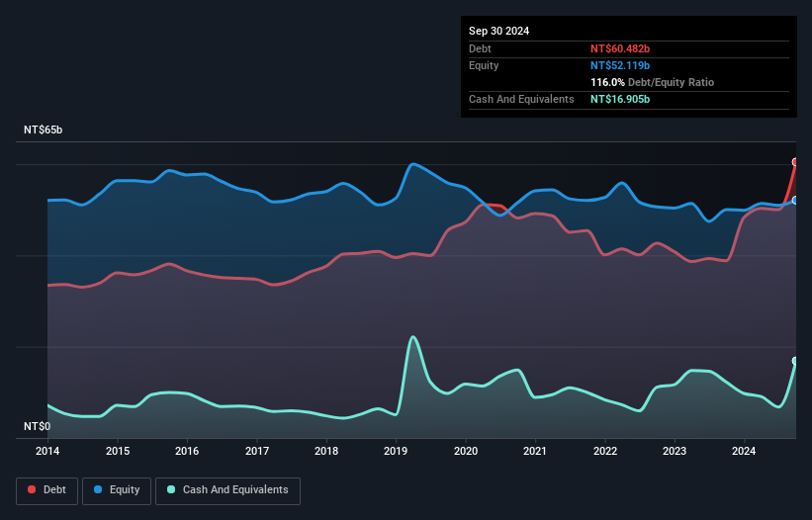Toggle the Debt series legend button
Image resolution: width=812 pixels, height=520 pixels.
(47, 490)
